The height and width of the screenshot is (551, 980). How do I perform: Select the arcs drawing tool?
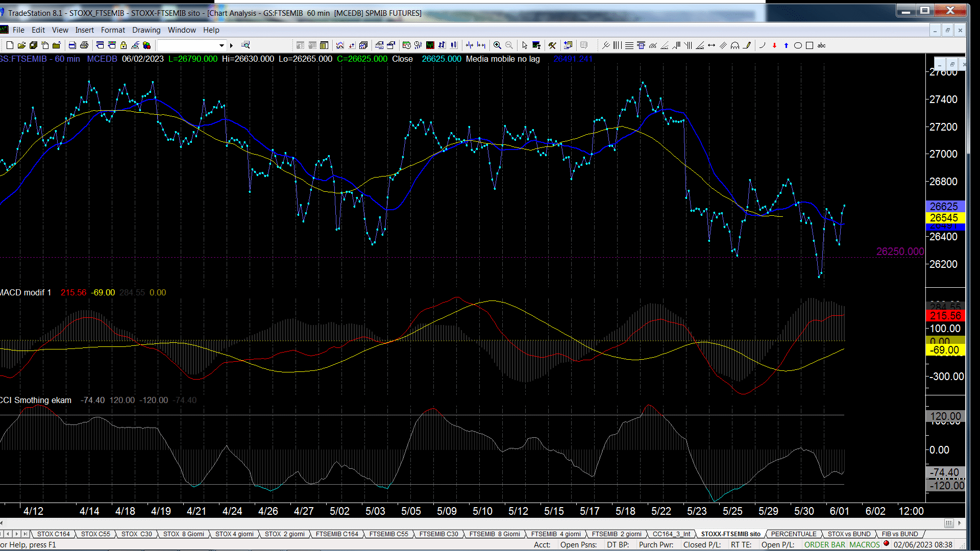tap(735, 45)
